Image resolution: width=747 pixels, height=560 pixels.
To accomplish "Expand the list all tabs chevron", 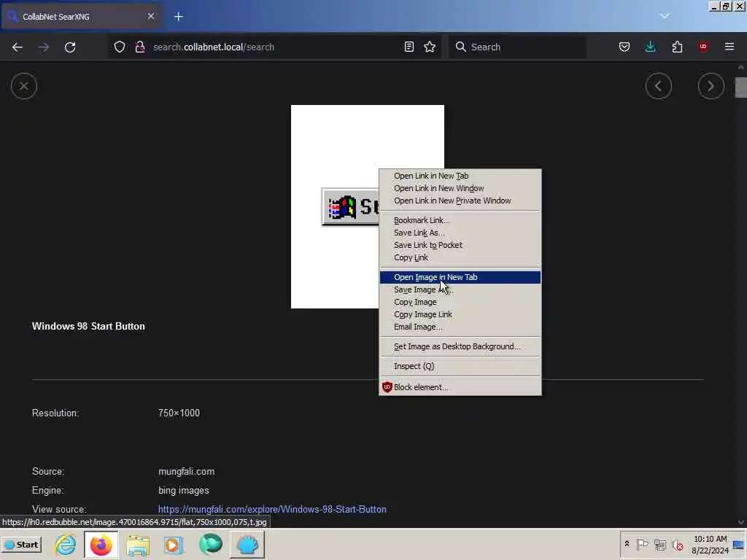I will pos(665,16).
